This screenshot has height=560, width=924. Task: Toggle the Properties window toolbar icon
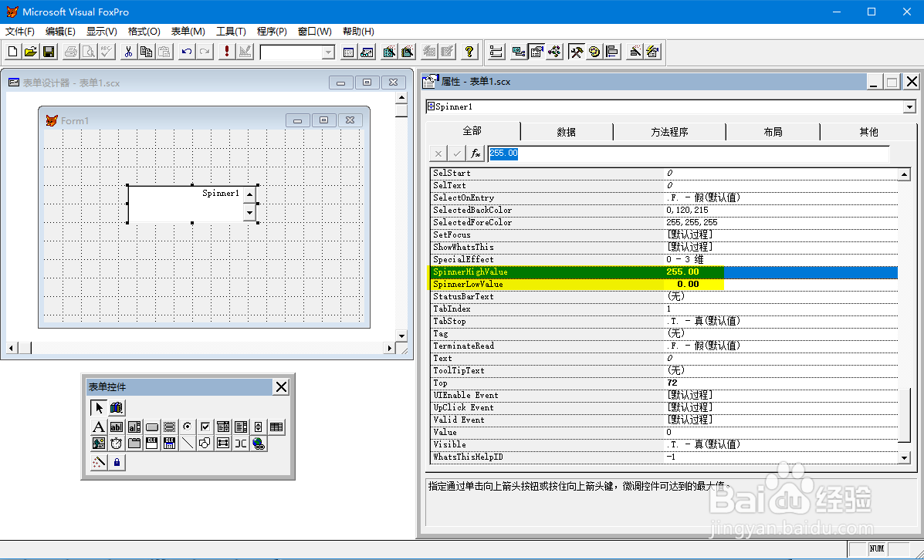tap(536, 52)
